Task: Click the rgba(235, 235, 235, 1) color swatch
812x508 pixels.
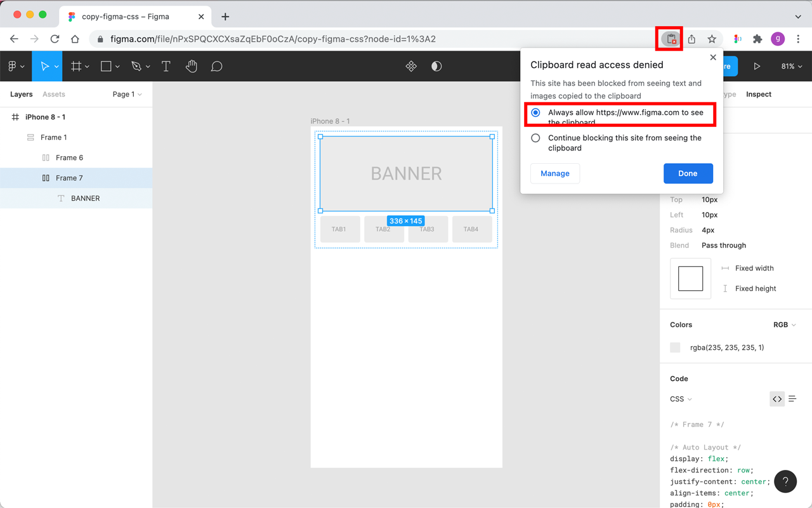Action: 675,347
